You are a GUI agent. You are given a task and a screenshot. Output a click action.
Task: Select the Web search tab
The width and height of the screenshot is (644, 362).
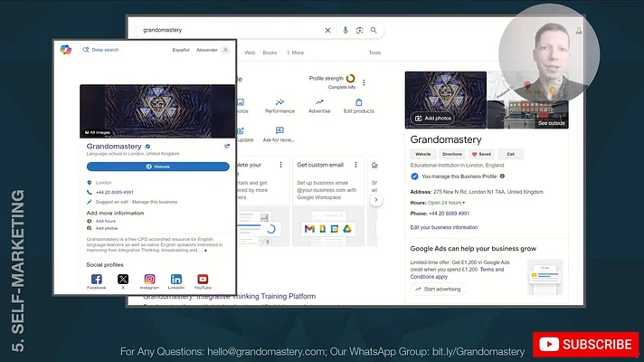[250, 52]
